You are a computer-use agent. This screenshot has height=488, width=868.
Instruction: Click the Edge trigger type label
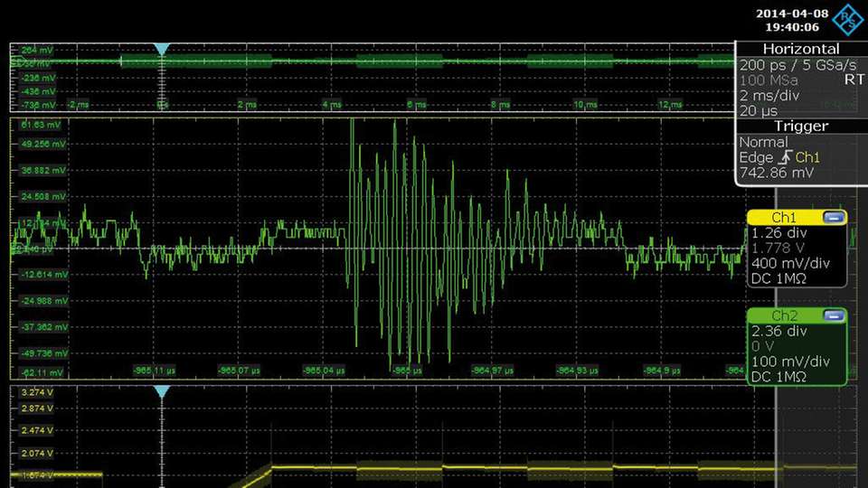coord(756,157)
